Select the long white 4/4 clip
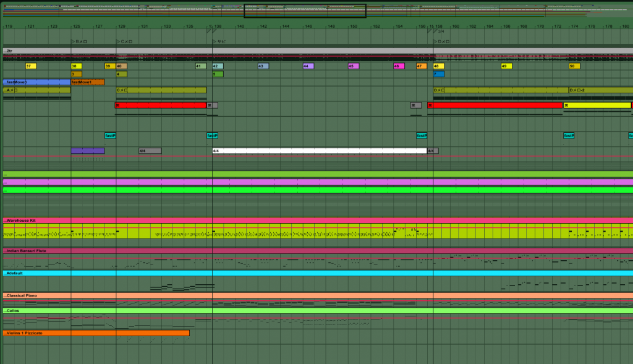The image size is (633, 364). tap(319, 151)
